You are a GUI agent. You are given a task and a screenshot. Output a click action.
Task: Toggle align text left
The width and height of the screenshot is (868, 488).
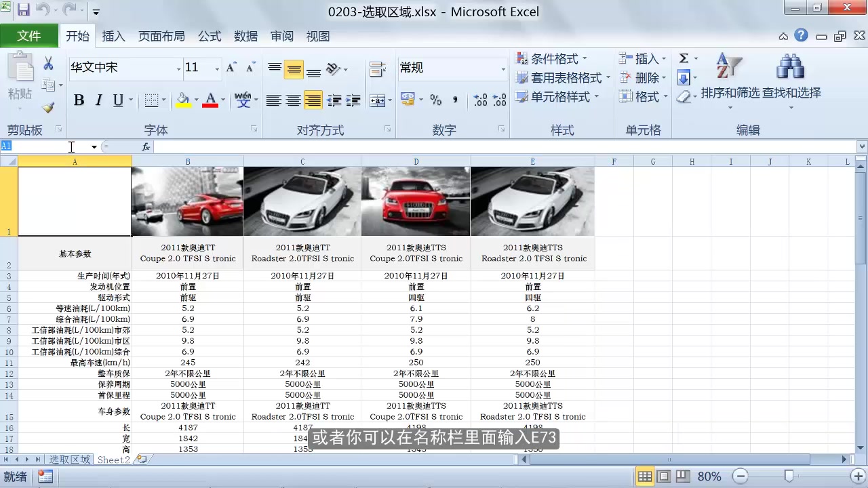[273, 100]
